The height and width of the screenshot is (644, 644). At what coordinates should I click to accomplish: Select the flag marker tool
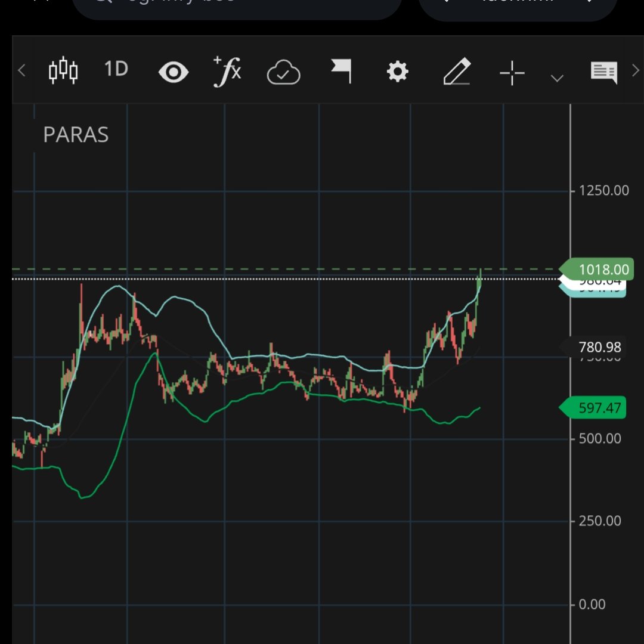[341, 71]
